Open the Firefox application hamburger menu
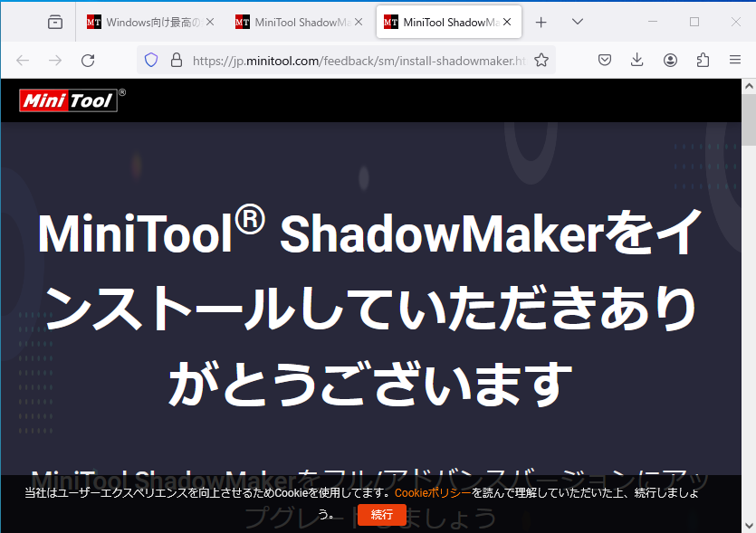Viewport: 756px width, 533px height. tap(735, 60)
